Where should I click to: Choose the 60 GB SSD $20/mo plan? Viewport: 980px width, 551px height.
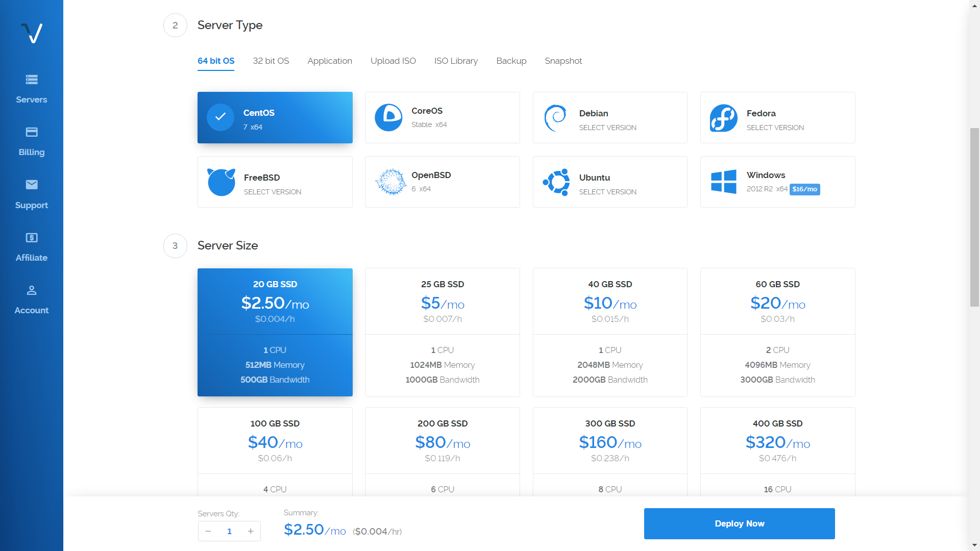coord(778,332)
